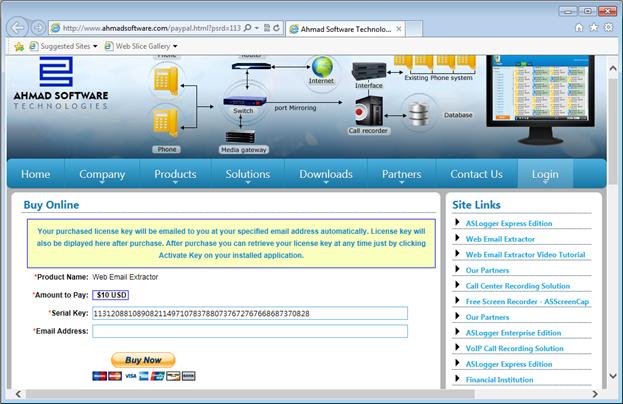Open the Products navigation menu
The height and width of the screenshot is (404, 623).
click(175, 174)
